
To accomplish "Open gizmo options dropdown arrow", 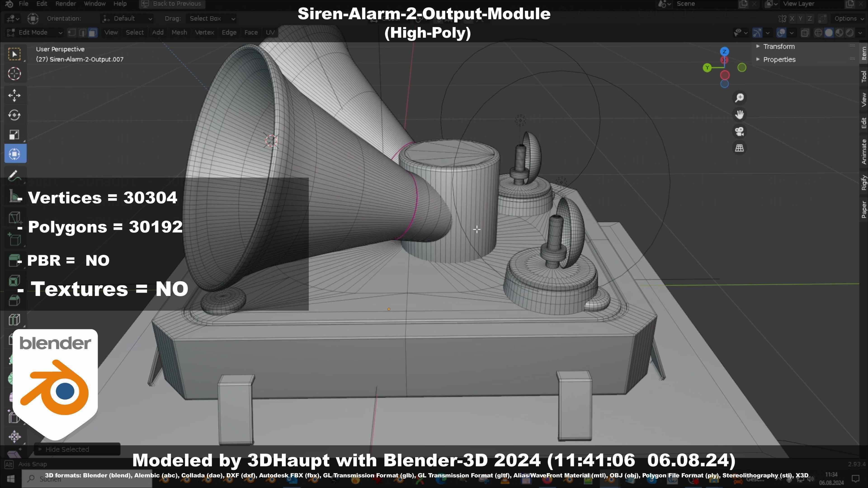I will pos(768,33).
